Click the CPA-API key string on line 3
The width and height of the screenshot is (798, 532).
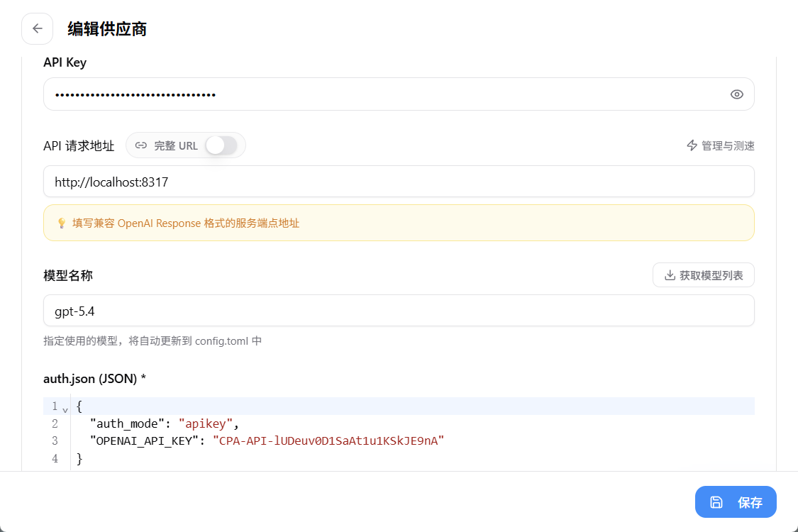(328, 441)
